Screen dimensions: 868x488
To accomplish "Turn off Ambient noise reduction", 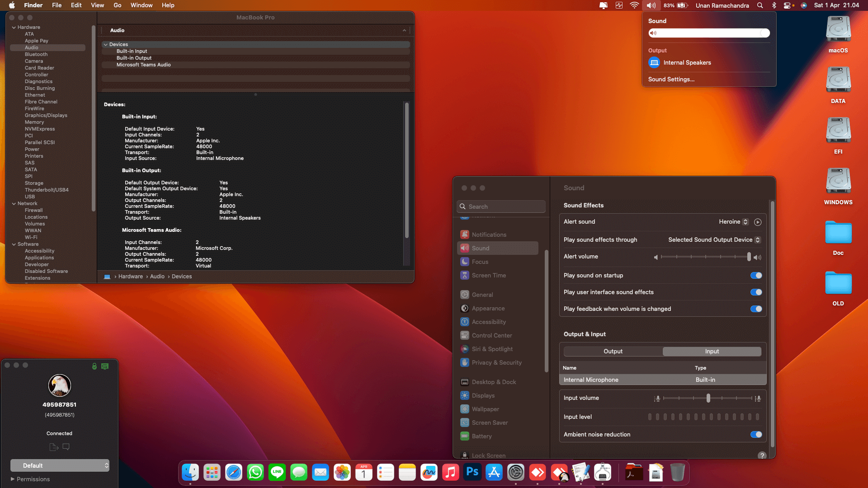I will click(x=755, y=434).
